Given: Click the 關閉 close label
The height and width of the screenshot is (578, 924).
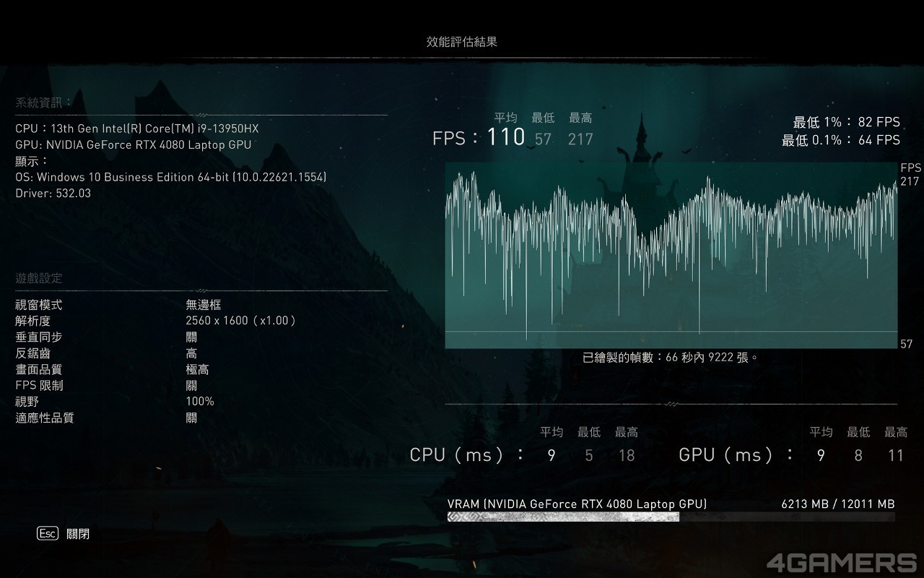Looking at the screenshot, I should (78, 534).
